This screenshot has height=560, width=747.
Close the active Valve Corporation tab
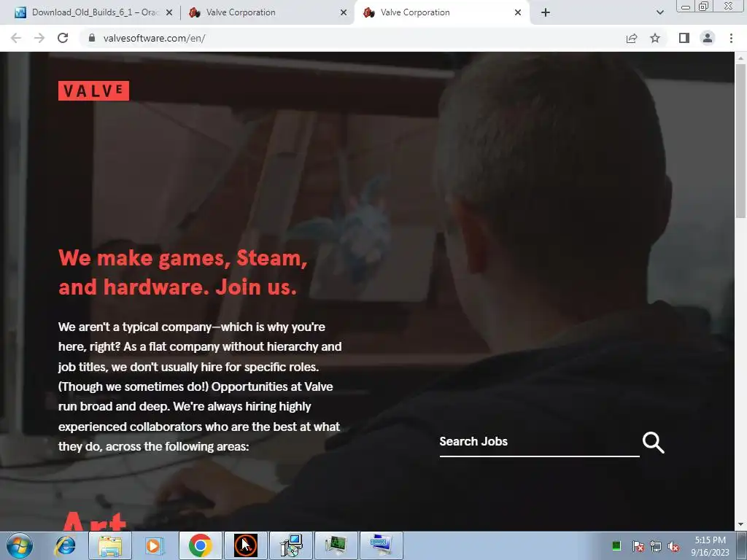[x=518, y=13]
